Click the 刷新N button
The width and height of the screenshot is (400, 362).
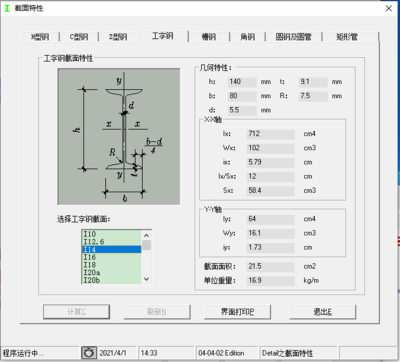(x=157, y=312)
